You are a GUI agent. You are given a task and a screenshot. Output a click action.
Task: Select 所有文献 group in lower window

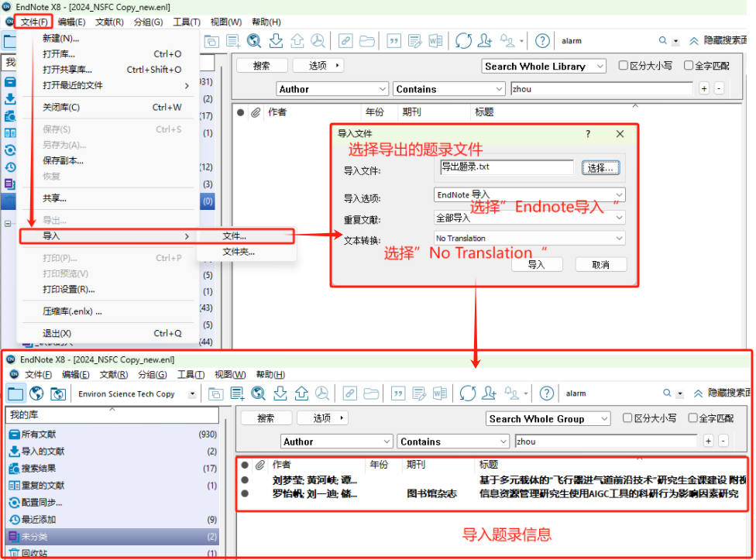point(113,435)
